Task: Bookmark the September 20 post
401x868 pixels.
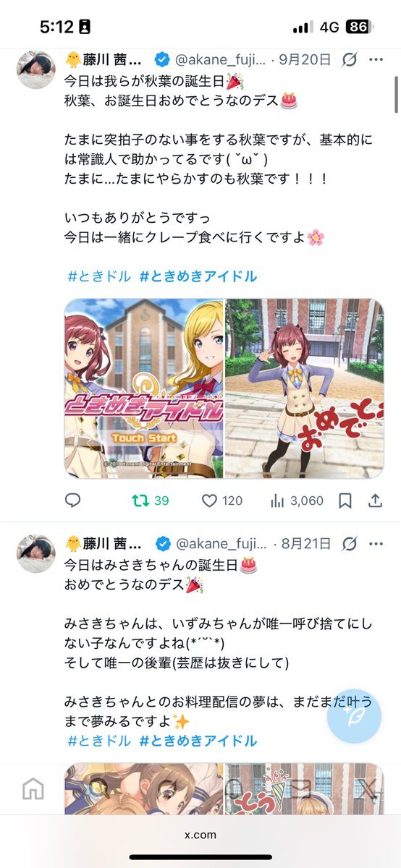Action: pos(345,501)
